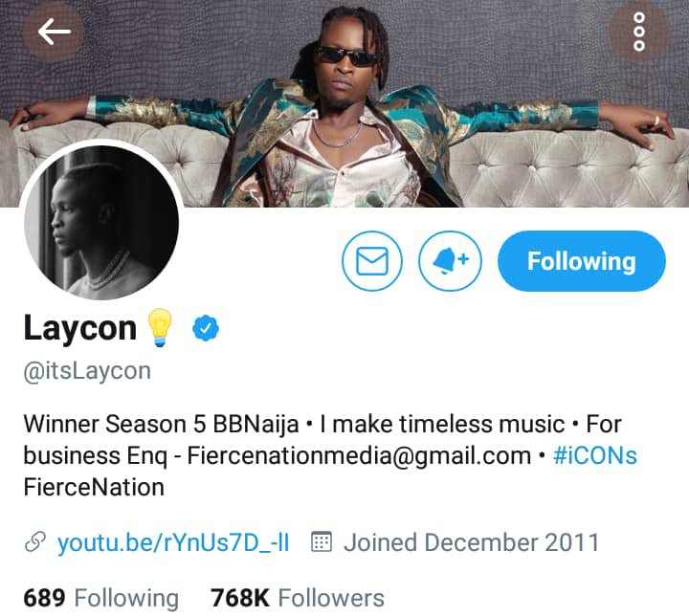Open the round profile picture
The width and height of the screenshot is (689, 616).
click(x=101, y=223)
